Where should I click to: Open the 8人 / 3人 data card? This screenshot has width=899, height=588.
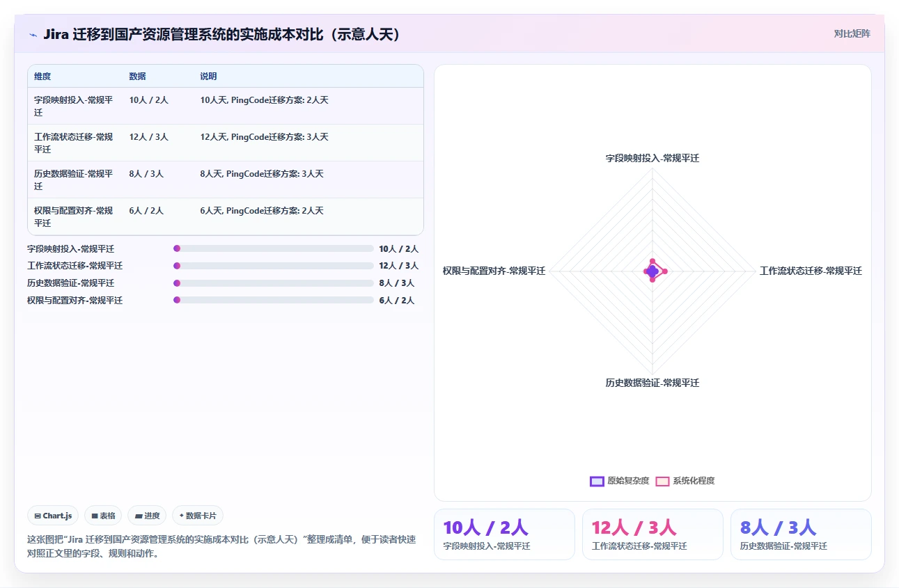pos(801,534)
